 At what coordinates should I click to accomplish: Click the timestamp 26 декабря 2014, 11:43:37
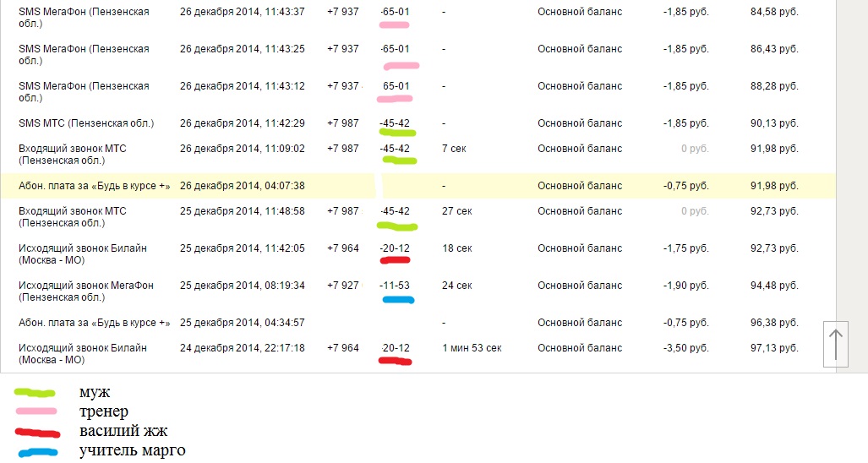click(x=242, y=13)
